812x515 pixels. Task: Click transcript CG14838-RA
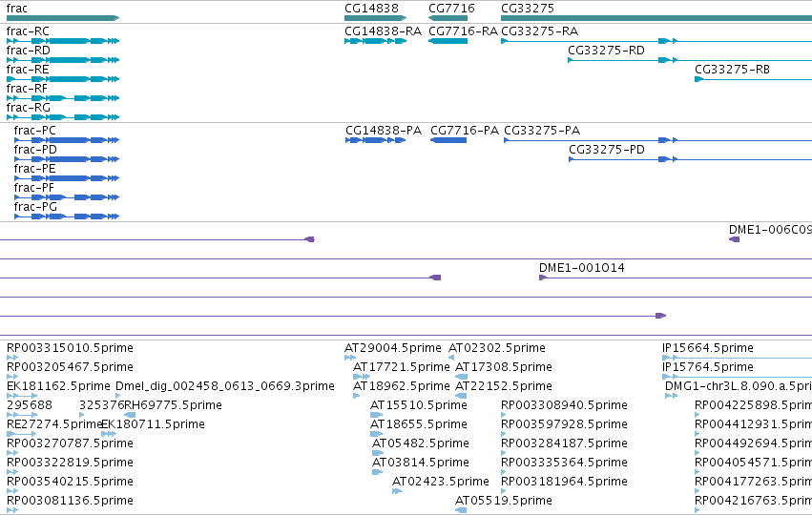tap(375, 41)
